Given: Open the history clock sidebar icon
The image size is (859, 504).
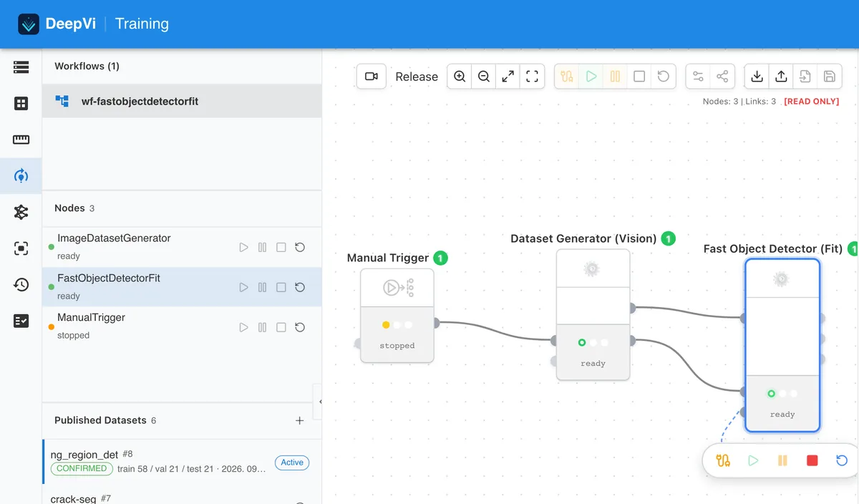Looking at the screenshot, I should [x=21, y=284].
